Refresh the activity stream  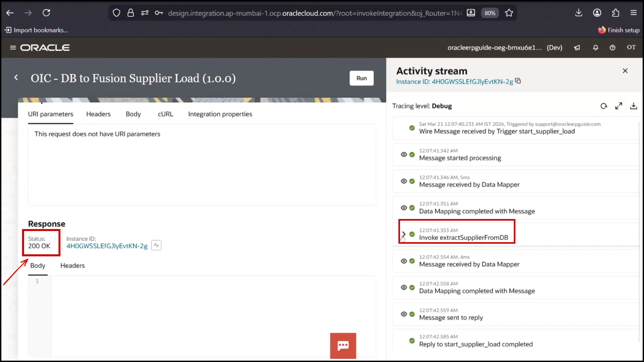coord(604,106)
